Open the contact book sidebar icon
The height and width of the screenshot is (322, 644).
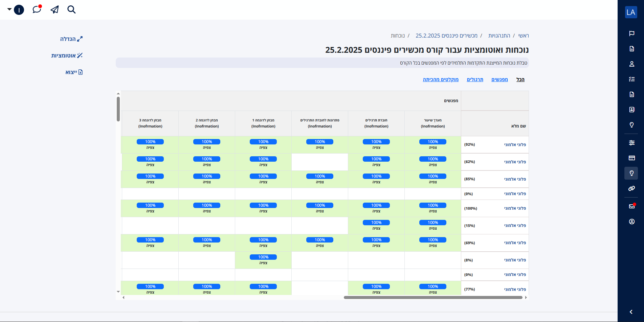point(631,110)
